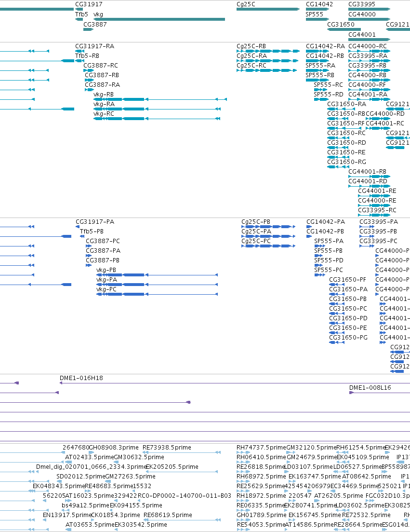Click the RC0-DP0002-140700-011-B03 EST label
This screenshot has width=410, height=532.
coord(185,495)
